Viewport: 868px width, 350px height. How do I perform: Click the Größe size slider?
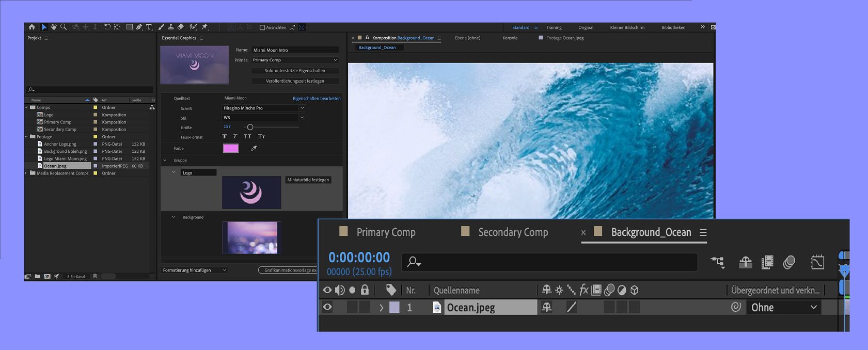(x=272, y=127)
